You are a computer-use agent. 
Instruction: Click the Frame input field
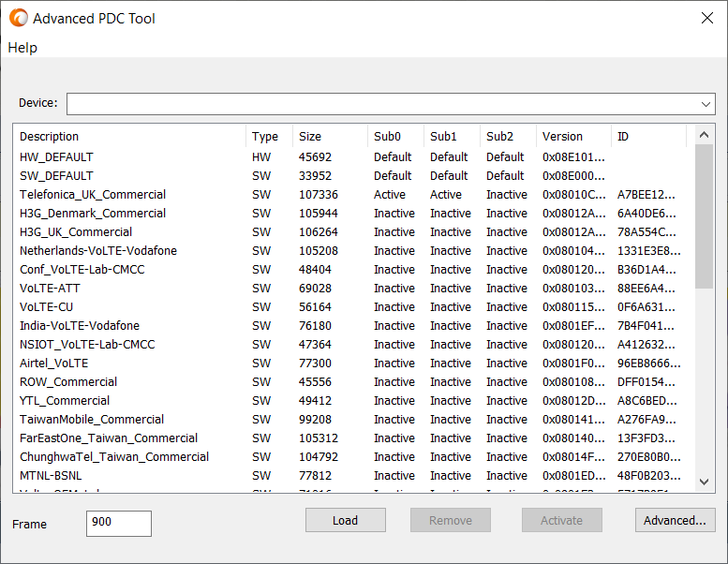[x=119, y=523]
